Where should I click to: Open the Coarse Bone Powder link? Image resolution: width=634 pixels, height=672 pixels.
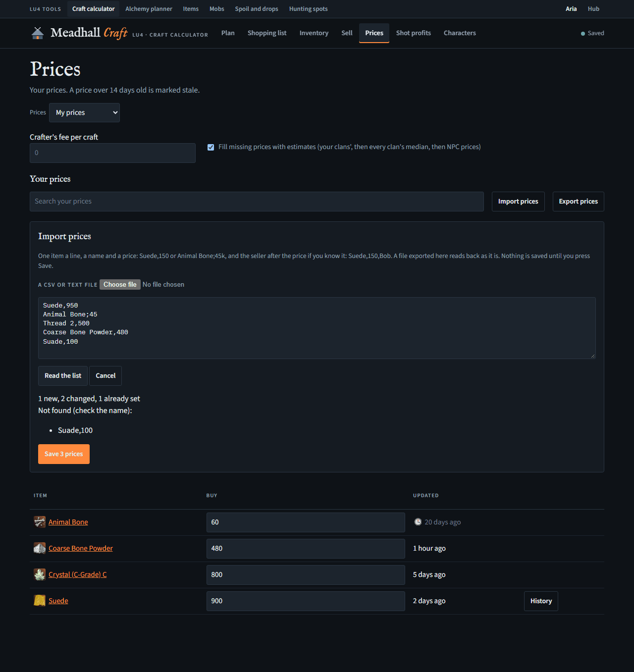click(81, 548)
